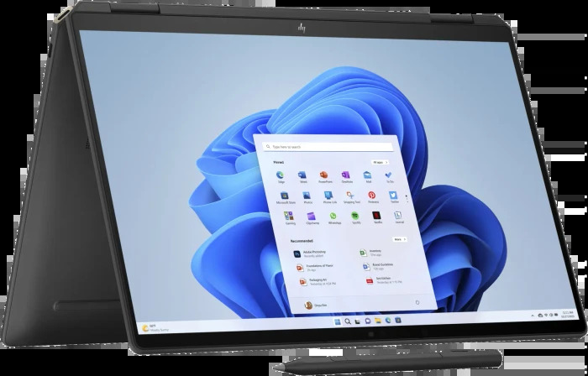Launch Clipchamp from pinned apps

[312, 217]
